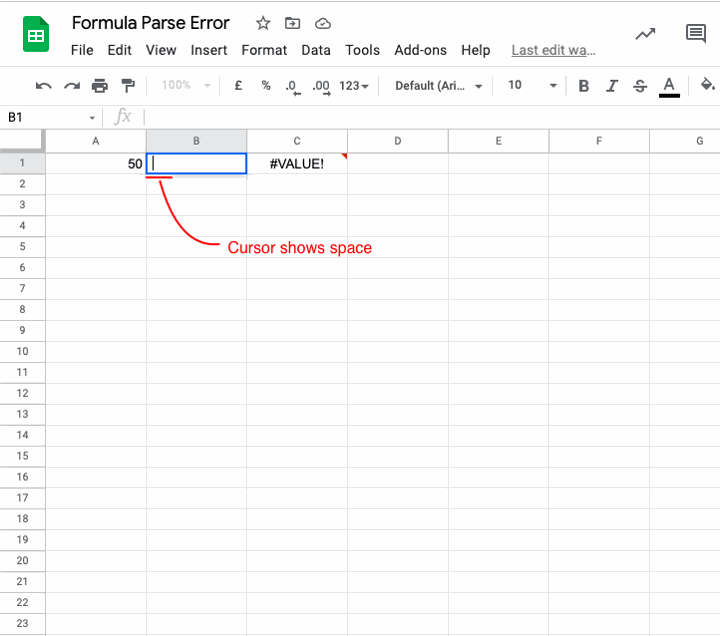This screenshot has width=720, height=636.
Task: Select cell A1 containing 50
Action: point(96,163)
